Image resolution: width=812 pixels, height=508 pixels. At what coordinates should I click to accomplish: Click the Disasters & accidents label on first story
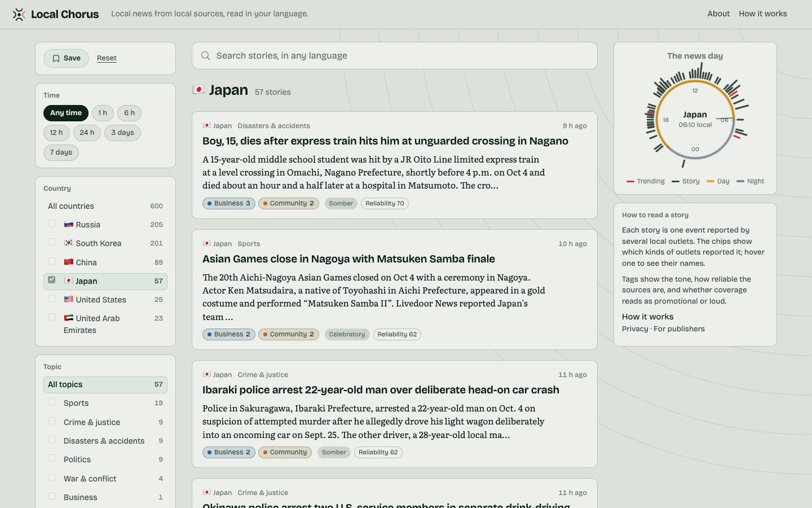point(273,126)
